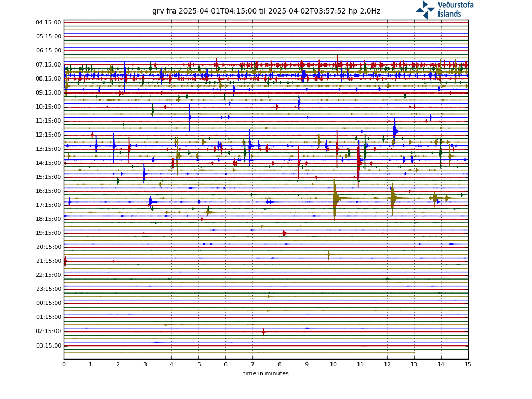Click the 02:15:00 time label

click(48, 331)
